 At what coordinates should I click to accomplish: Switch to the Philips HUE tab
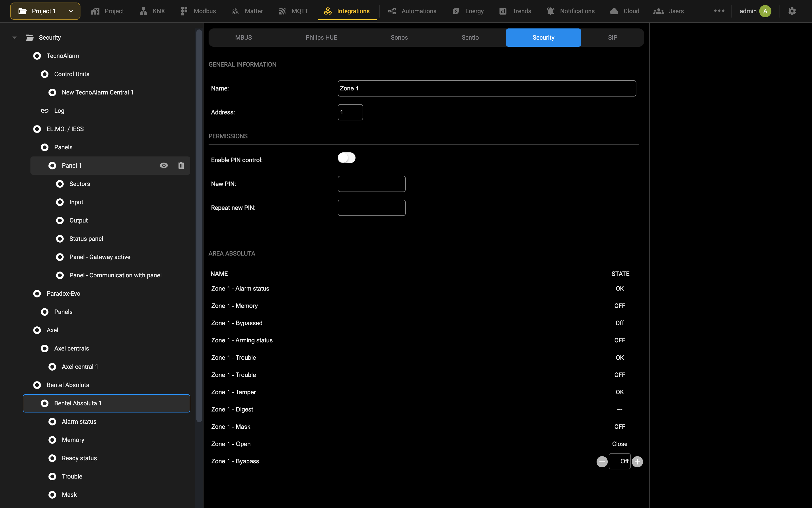(x=322, y=38)
